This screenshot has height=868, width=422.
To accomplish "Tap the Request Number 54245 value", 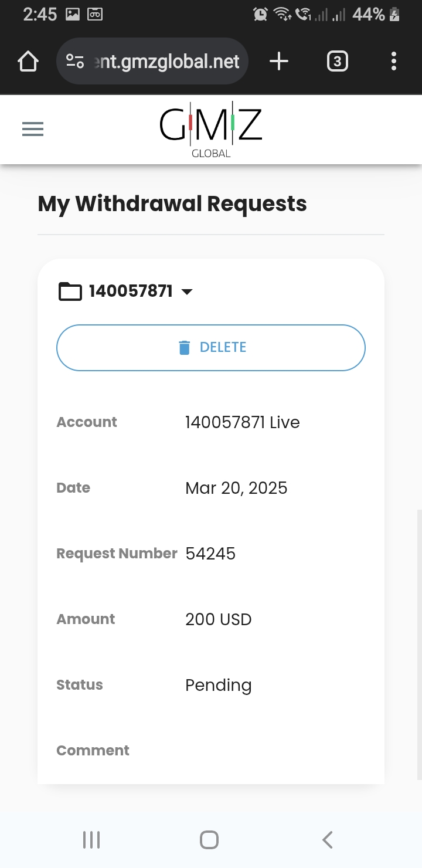I will (x=210, y=554).
